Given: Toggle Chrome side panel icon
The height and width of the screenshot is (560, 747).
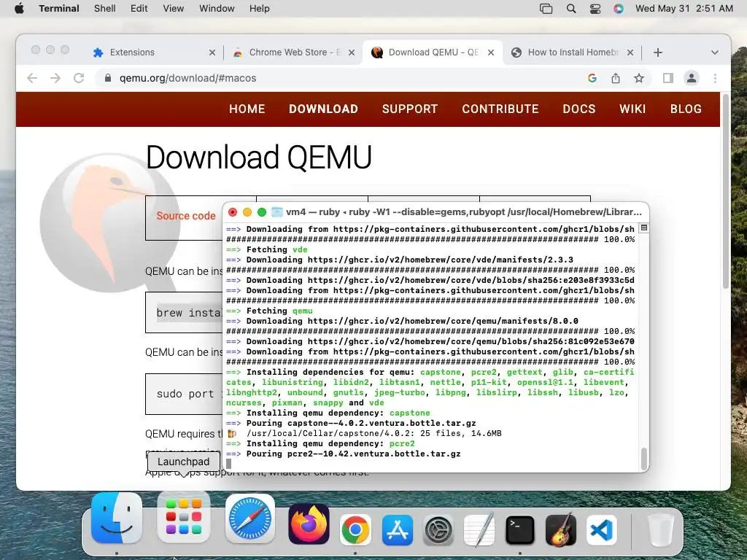Looking at the screenshot, I should [x=668, y=78].
